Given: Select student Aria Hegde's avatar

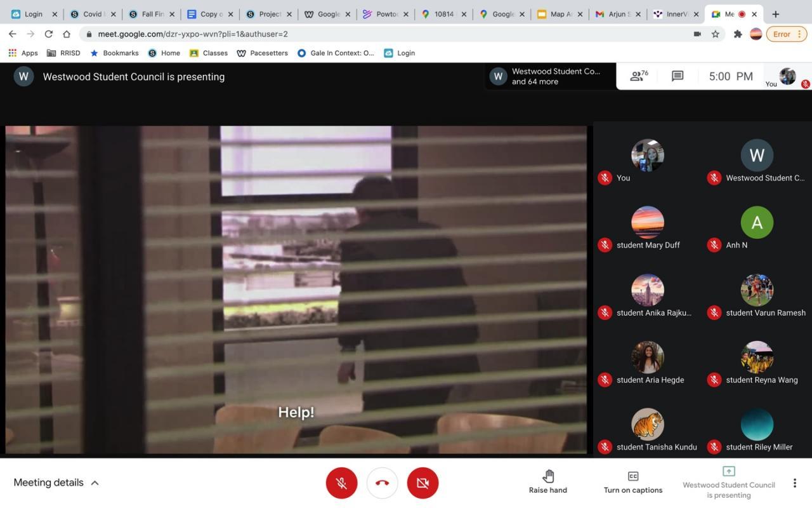Looking at the screenshot, I should (x=648, y=358).
